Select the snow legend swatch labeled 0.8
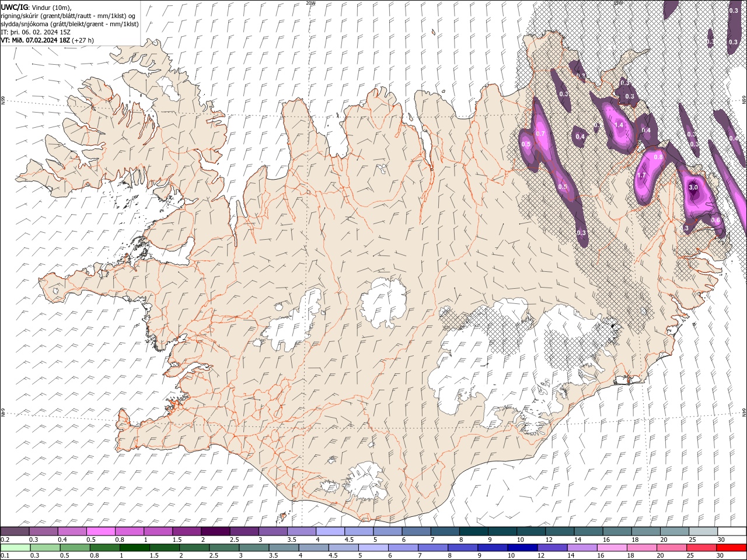This screenshot has height=560, width=747. click(x=129, y=531)
